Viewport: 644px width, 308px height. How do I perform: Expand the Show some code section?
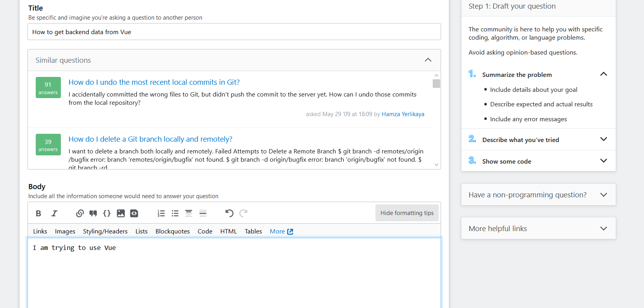[604, 161]
